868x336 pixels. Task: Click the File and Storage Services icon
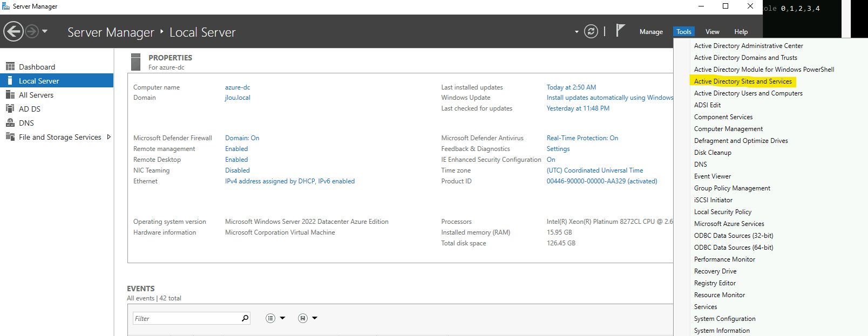(x=10, y=136)
